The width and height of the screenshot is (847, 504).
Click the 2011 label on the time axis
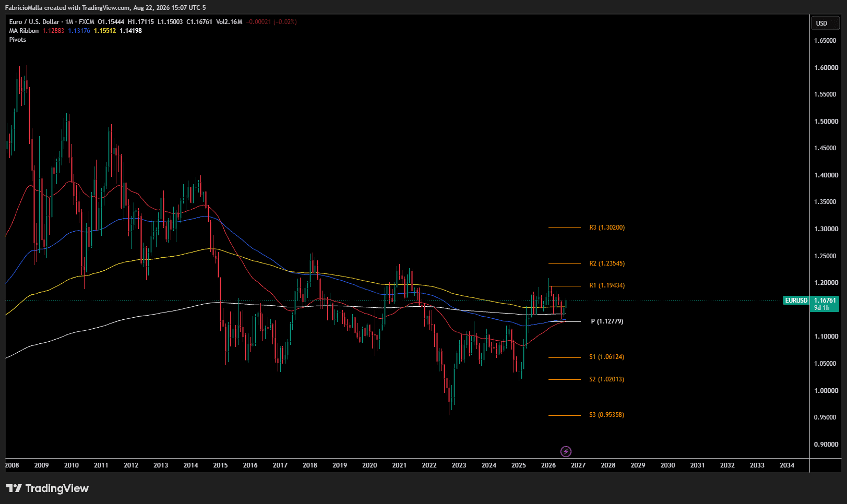[101, 465]
